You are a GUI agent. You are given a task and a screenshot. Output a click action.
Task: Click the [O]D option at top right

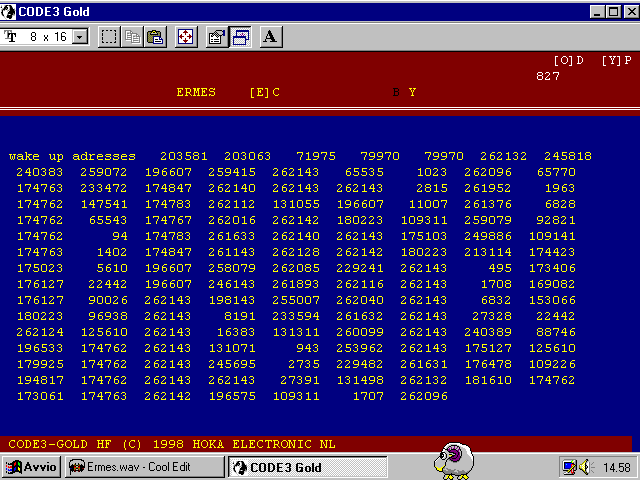pyautogui.click(x=567, y=60)
